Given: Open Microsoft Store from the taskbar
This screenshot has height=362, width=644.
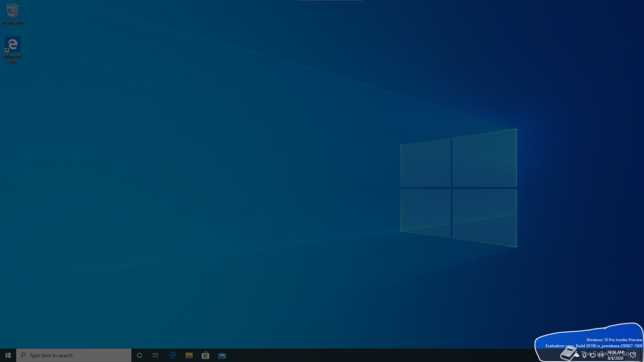Looking at the screenshot, I should point(205,355).
